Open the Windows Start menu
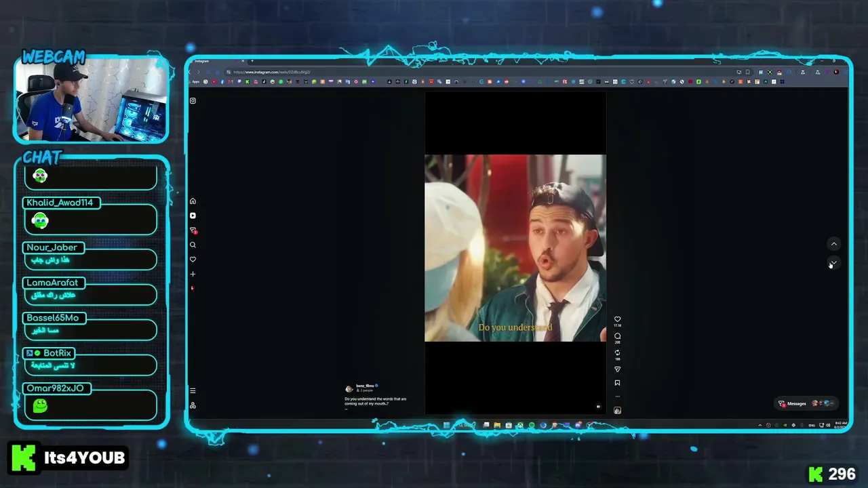This screenshot has width=868, height=488. [446, 426]
